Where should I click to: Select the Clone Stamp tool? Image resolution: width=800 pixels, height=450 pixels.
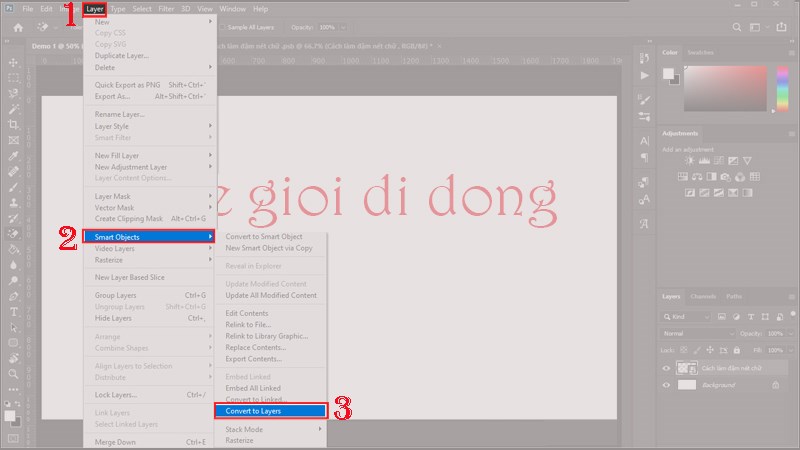14,203
